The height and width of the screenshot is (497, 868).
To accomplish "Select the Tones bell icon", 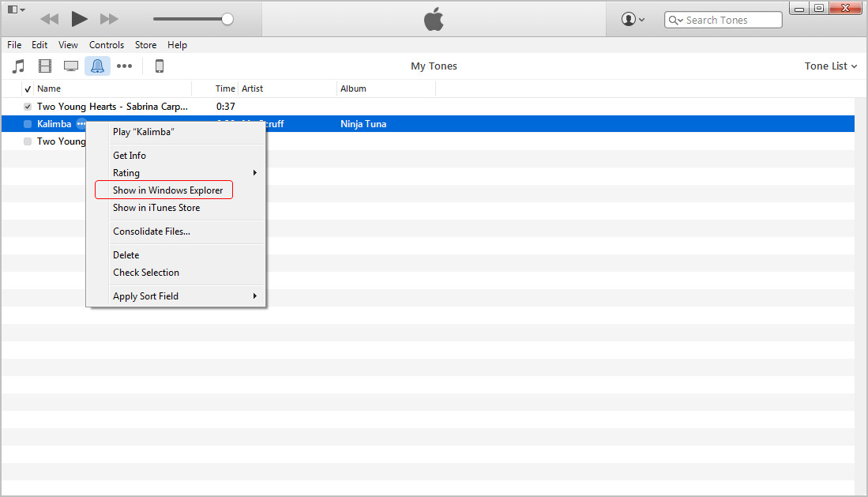I will (97, 66).
